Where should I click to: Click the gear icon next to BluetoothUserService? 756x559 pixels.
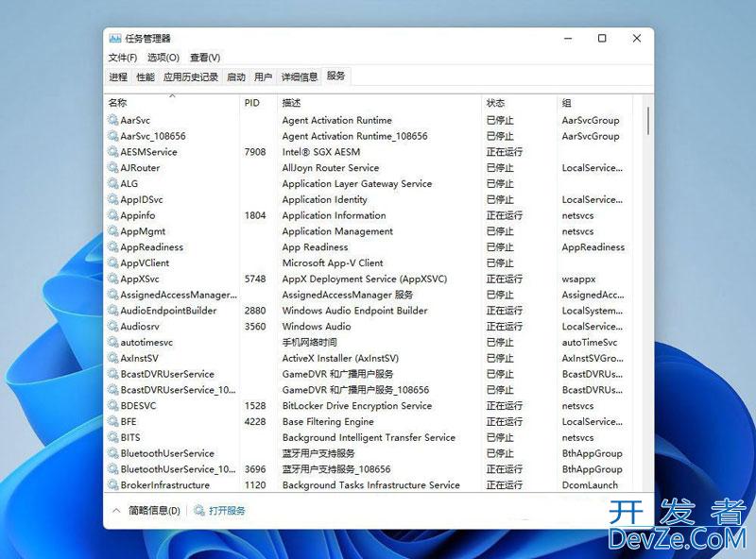click(x=112, y=453)
